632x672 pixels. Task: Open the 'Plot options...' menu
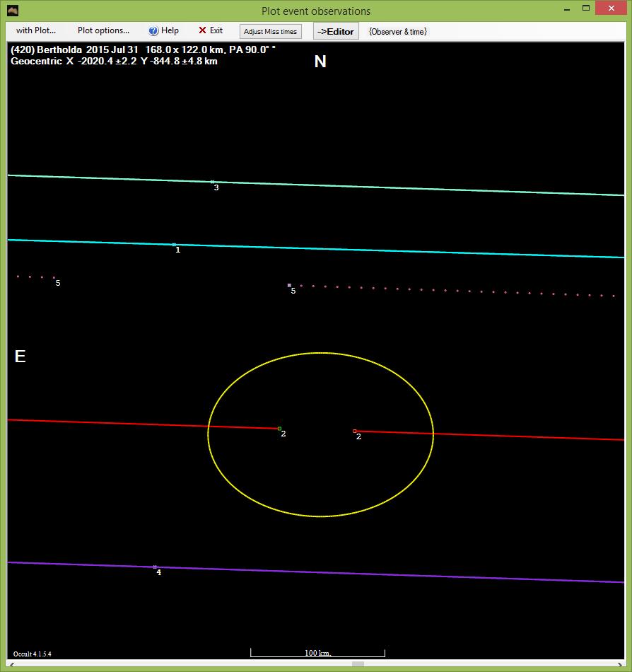tap(103, 30)
